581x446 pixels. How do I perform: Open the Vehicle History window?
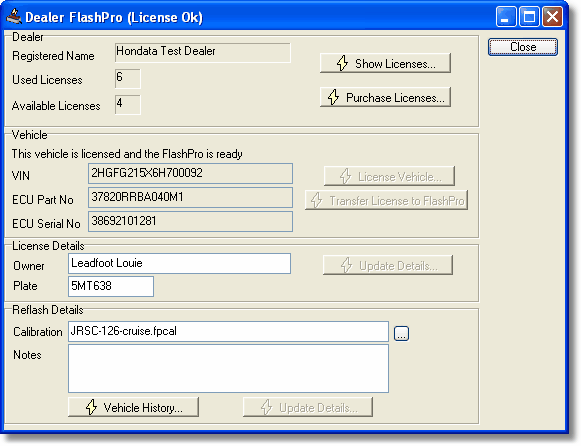tap(133, 407)
